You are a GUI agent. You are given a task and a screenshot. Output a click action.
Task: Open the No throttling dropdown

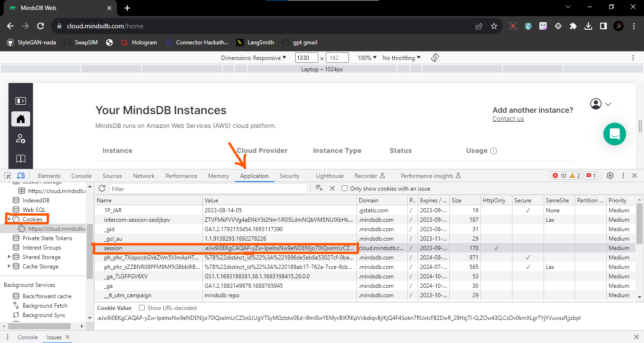tap(400, 57)
